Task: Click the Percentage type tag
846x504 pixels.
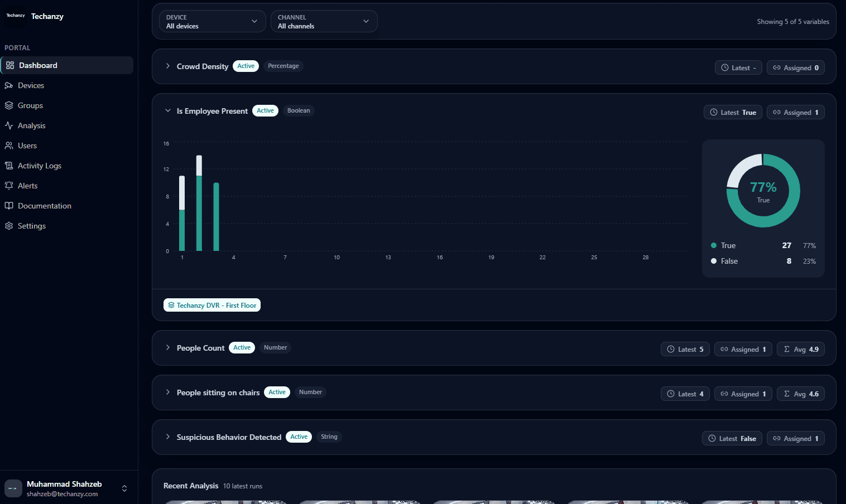Action: click(x=283, y=66)
